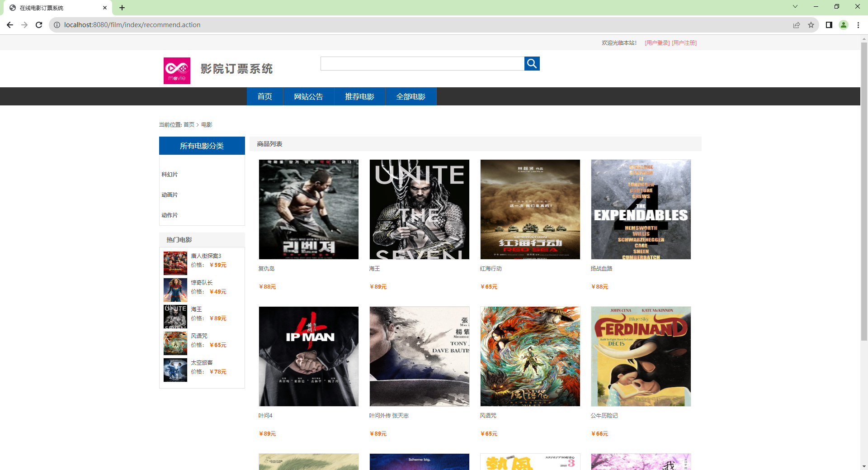The width and height of the screenshot is (868, 470).
Task: Click the share page icon in address bar
Action: tap(797, 25)
